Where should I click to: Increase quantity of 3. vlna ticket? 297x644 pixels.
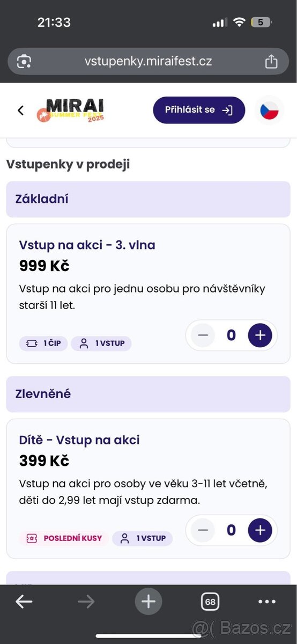pyautogui.click(x=260, y=335)
